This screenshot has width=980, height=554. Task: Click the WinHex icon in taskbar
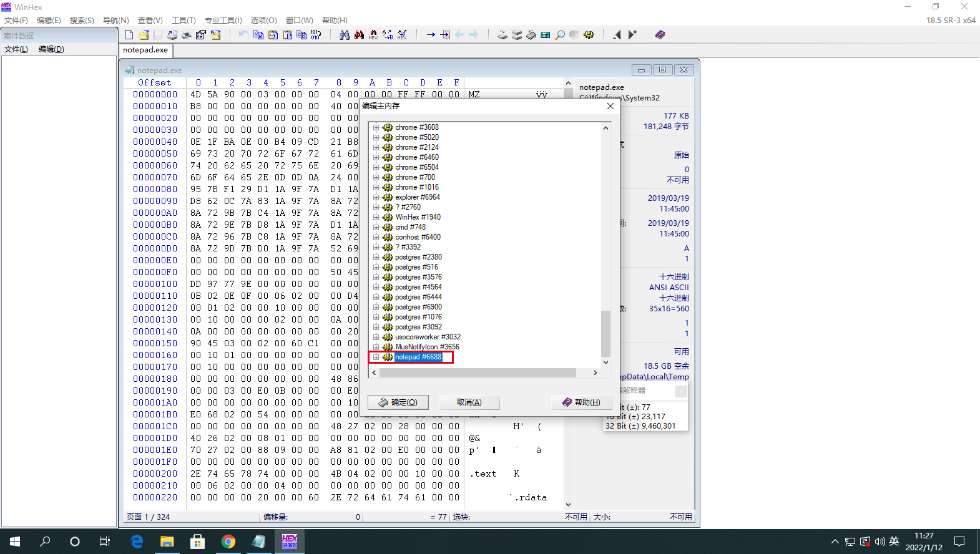[x=290, y=542]
